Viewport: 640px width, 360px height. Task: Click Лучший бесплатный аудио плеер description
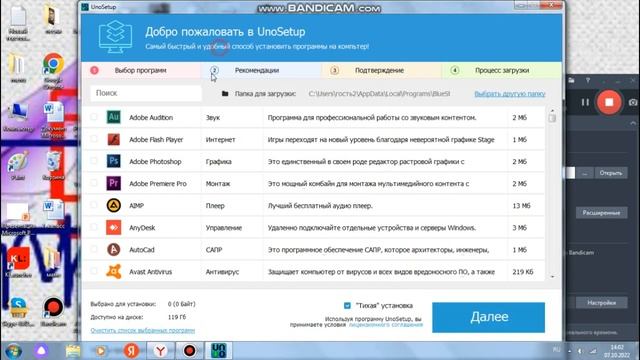(x=320, y=206)
